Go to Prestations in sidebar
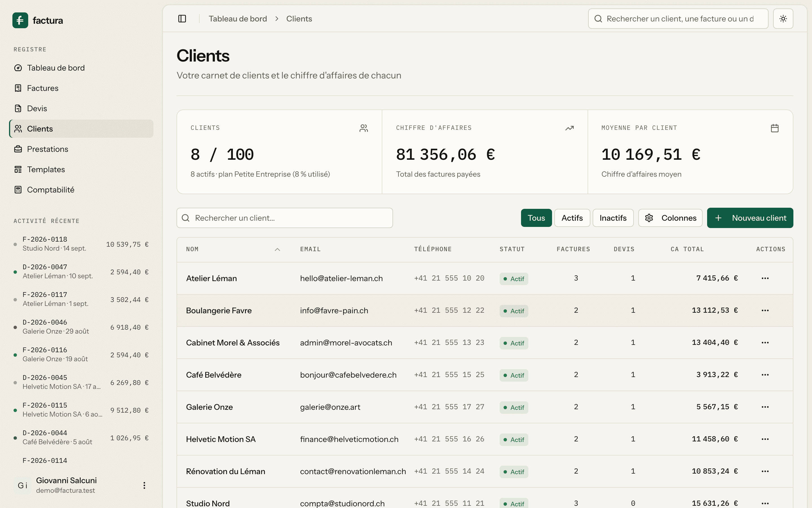This screenshot has height=508, width=812. (x=81, y=149)
